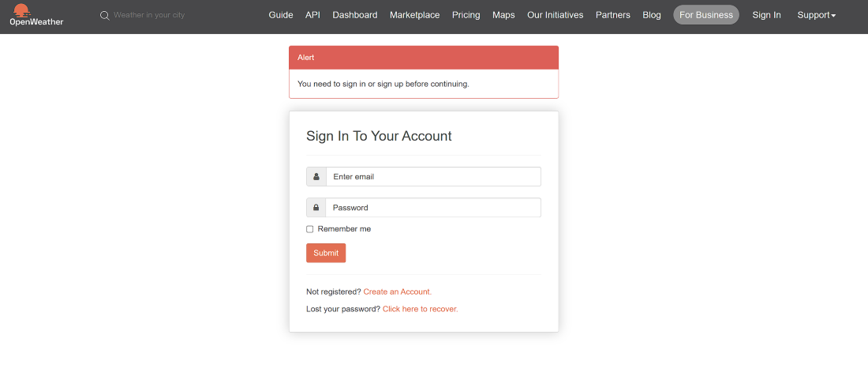This screenshot has width=868, height=365.
Task: Click the user icon beside email field
Action: [316, 177]
